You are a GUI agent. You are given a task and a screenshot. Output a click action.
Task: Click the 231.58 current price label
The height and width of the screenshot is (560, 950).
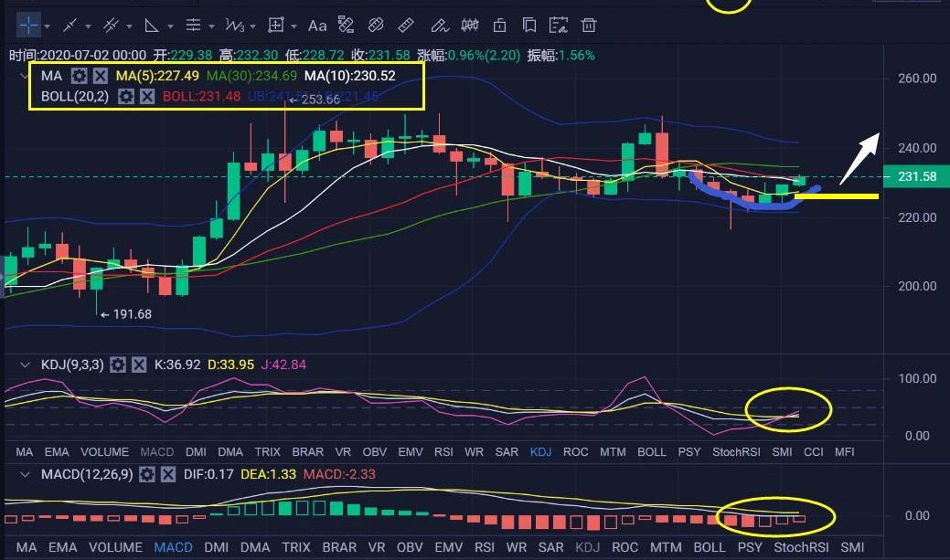(x=917, y=176)
